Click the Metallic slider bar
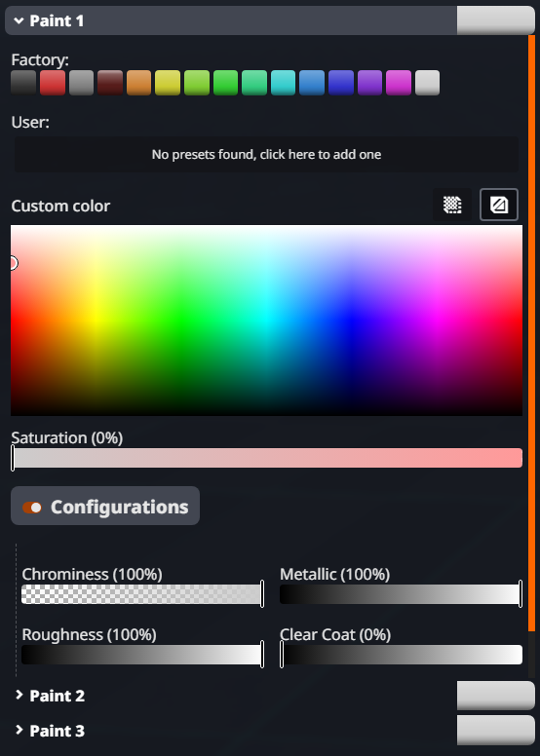The image size is (540, 756). 401,594
